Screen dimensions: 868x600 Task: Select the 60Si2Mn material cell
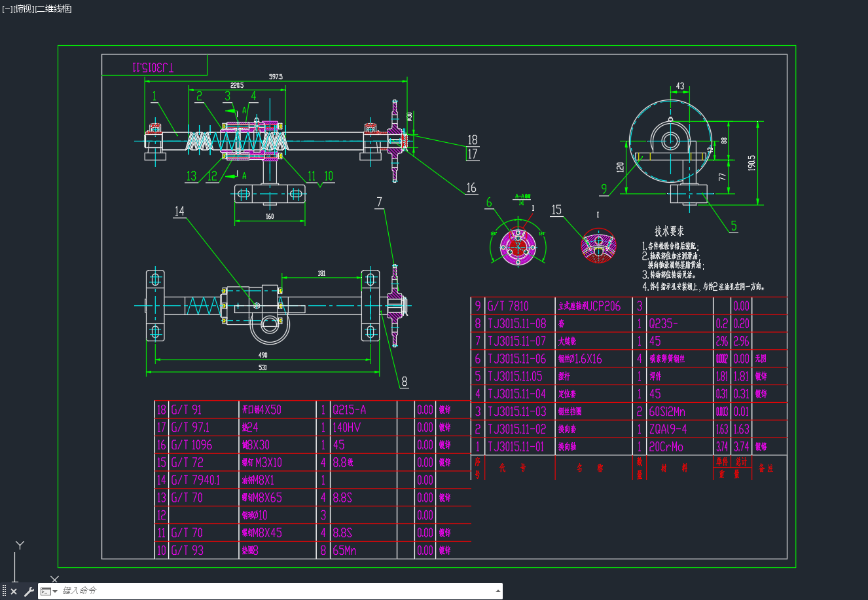pyautogui.click(x=667, y=411)
